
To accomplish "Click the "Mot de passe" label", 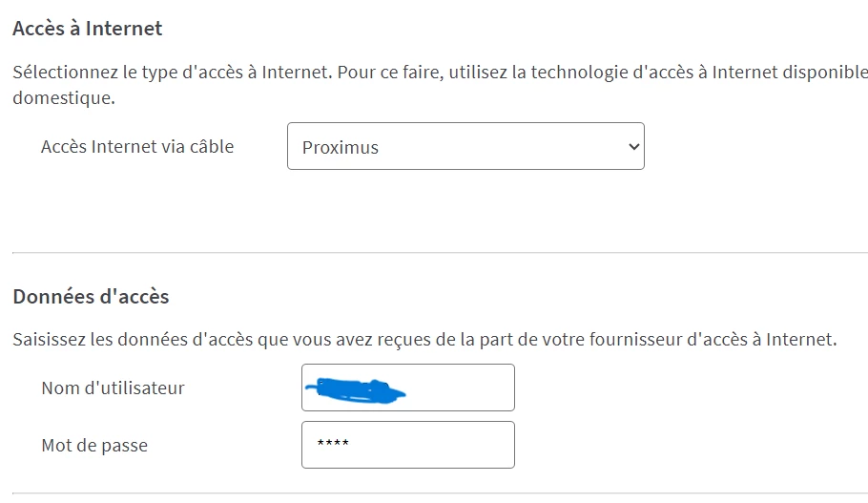I will click(x=94, y=445).
